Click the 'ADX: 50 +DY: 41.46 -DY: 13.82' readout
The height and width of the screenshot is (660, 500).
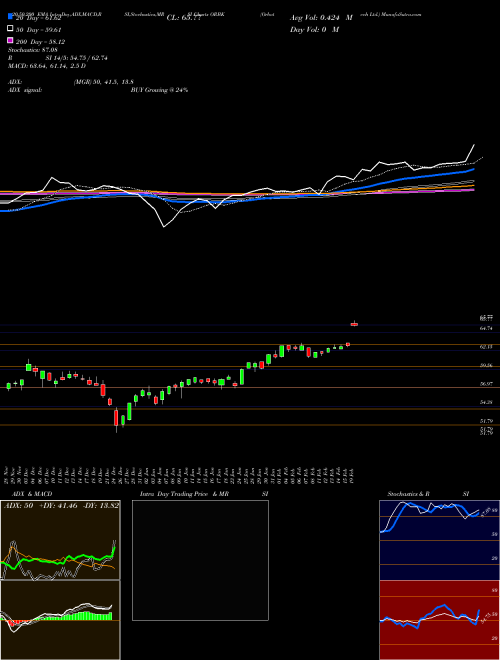tap(61, 505)
